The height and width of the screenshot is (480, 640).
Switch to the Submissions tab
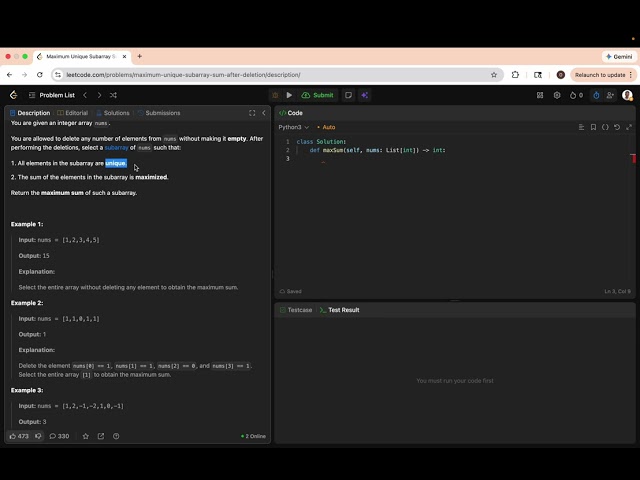[159, 113]
